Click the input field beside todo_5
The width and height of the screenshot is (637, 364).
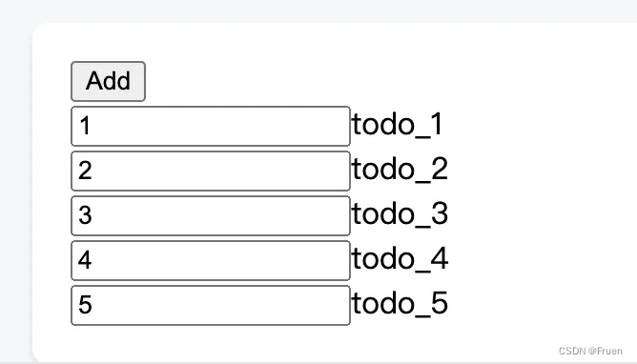pos(211,306)
